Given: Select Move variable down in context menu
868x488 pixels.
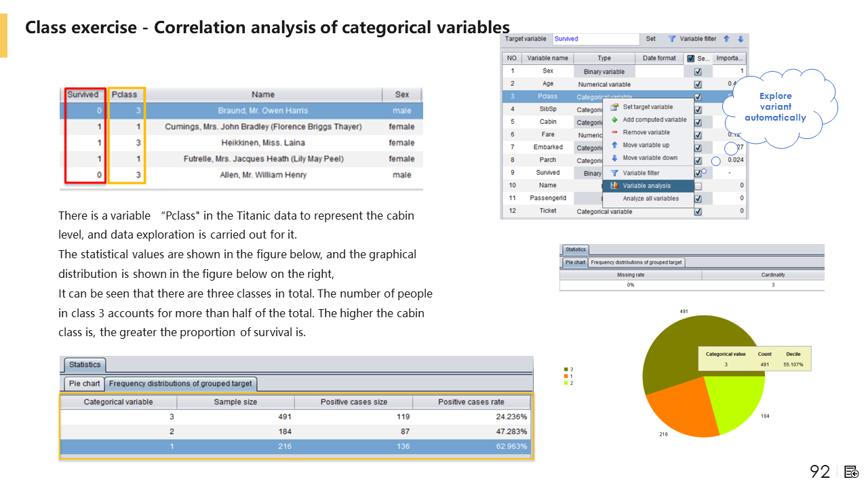Looking at the screenshot, I should click(650, 158).
